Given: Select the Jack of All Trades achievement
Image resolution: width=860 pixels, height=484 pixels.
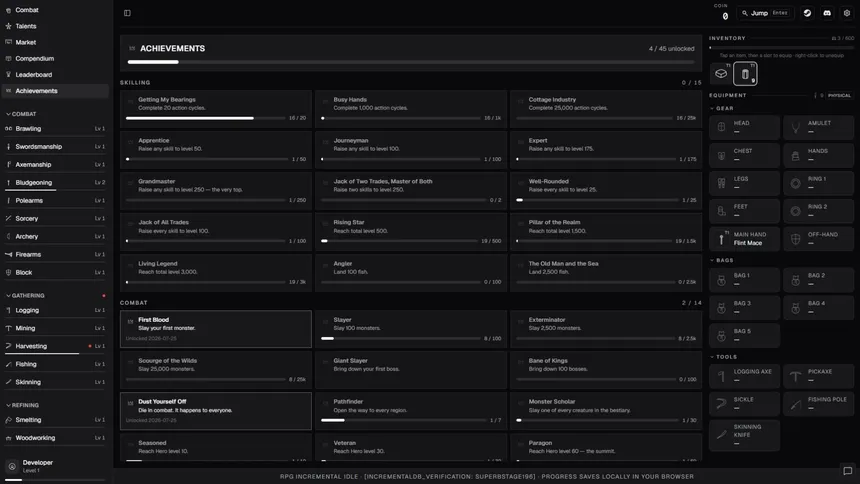Looking at the screenshot, I should pyautogui.click(x=216, y=232).
